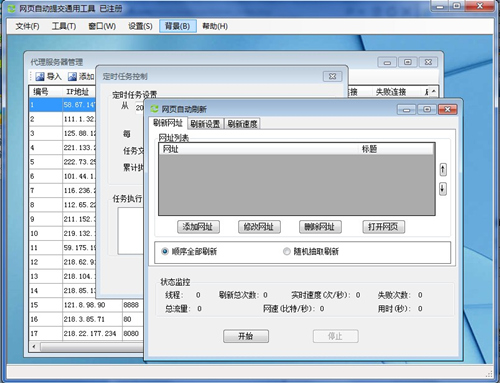This screenshot has height=383, width=500.
Task: Click the 修改网址 button
Action: point(259,227)
